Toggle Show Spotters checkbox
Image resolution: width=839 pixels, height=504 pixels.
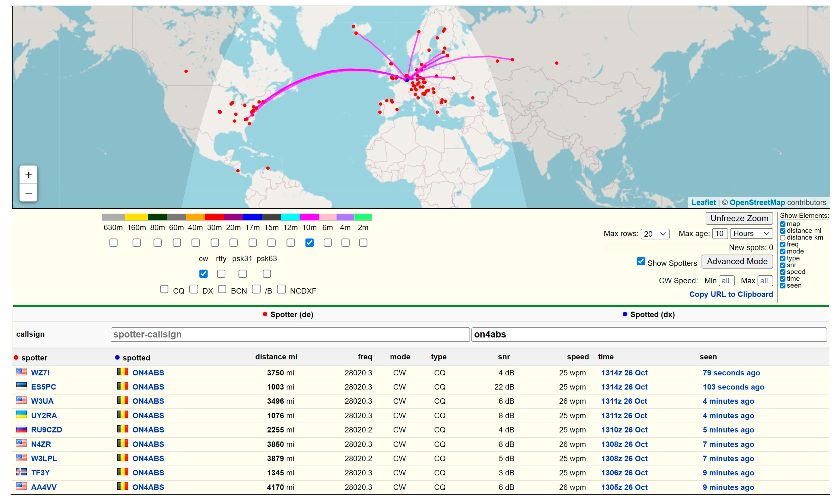pos(641,261)
